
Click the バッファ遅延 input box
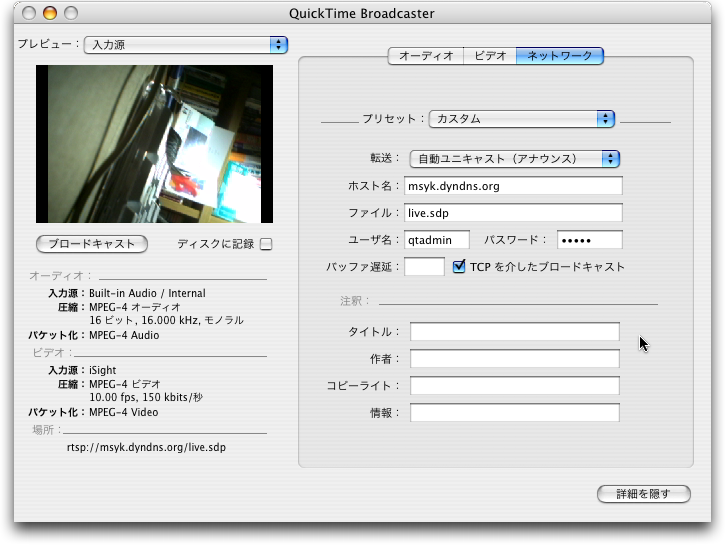click(x=424, y=267)
